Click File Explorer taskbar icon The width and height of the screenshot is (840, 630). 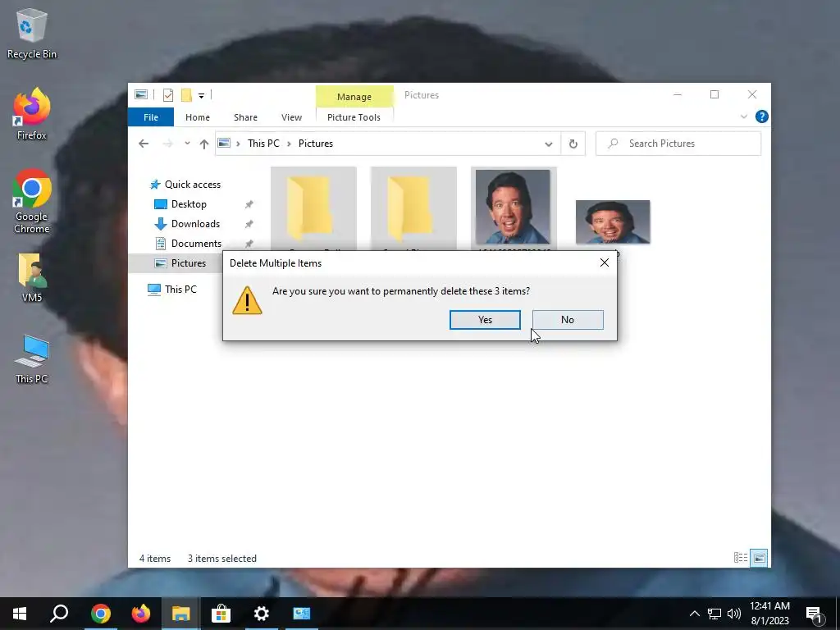pos(181,614)
